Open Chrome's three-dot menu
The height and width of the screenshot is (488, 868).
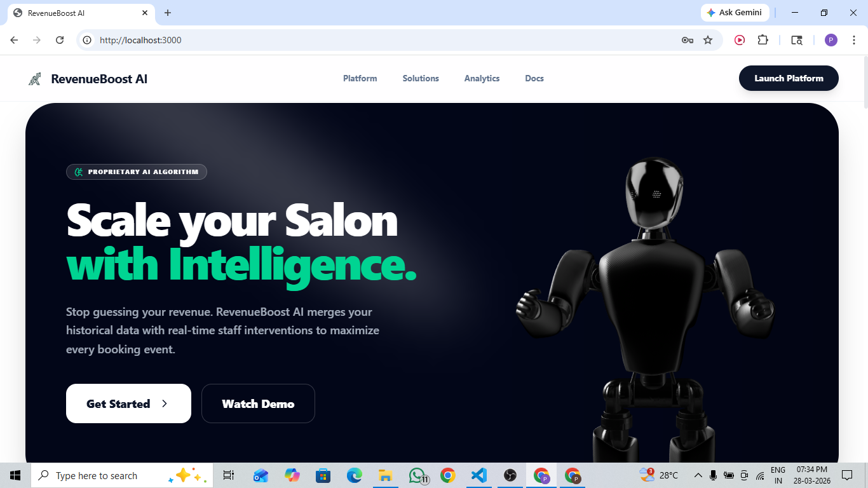pos(853,40)
